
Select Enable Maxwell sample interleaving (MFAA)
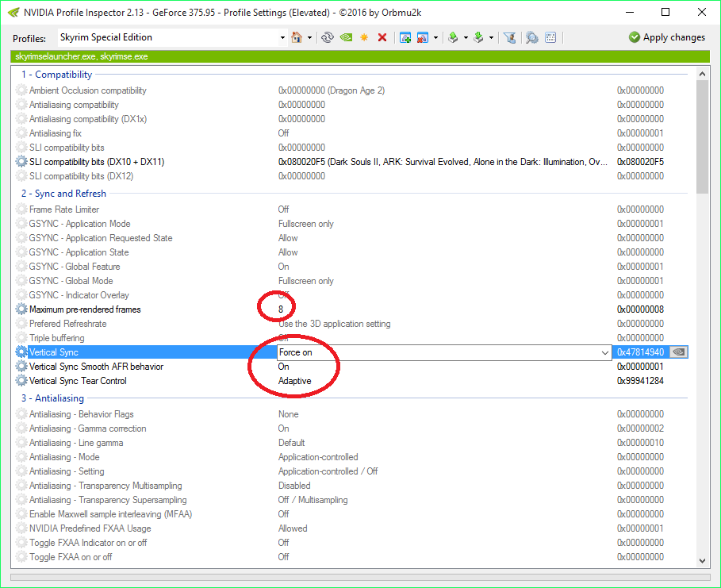click(x=110, y=514)
